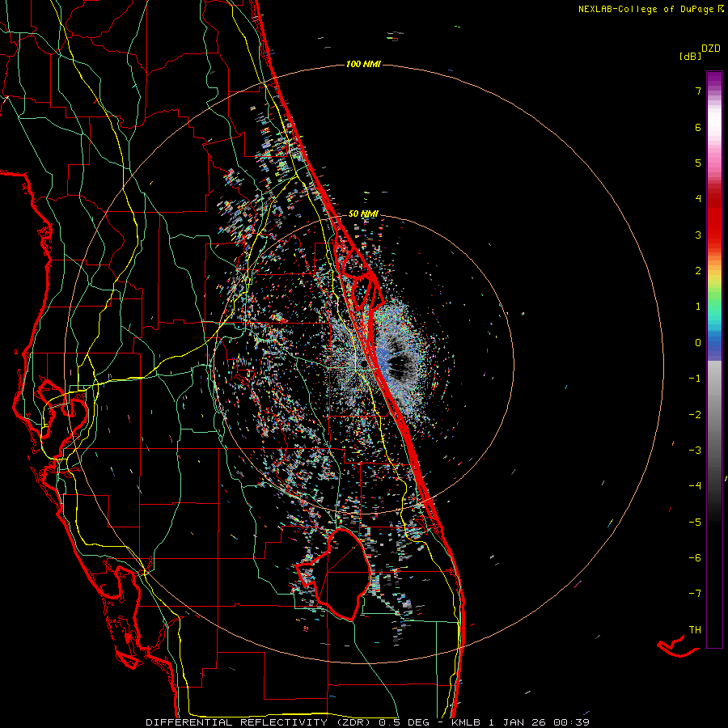
Task: Click the purple top of the color bar
Action: pos(714,79)
